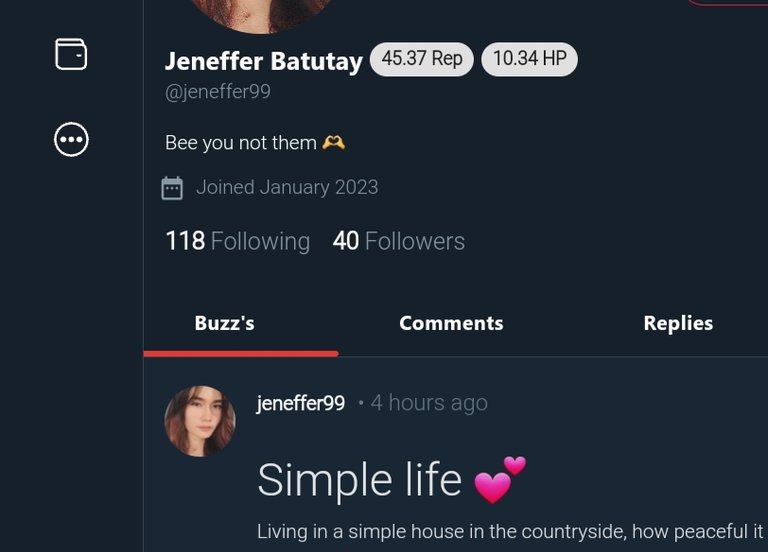
Task: View the 118 Following list
Action: click(238, 241)
